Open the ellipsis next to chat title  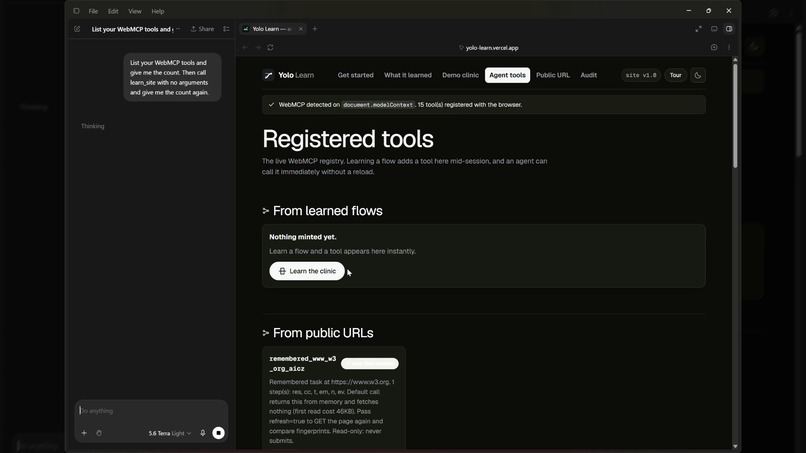click(178, 29)
